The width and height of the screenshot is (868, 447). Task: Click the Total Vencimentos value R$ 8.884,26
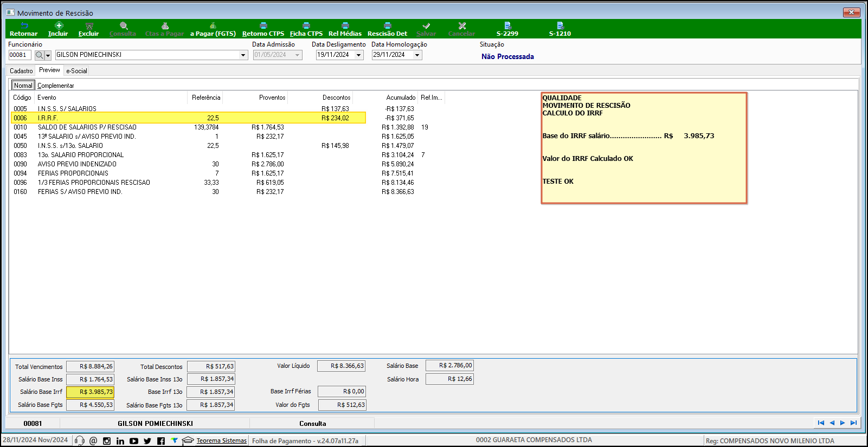point(90,367)
